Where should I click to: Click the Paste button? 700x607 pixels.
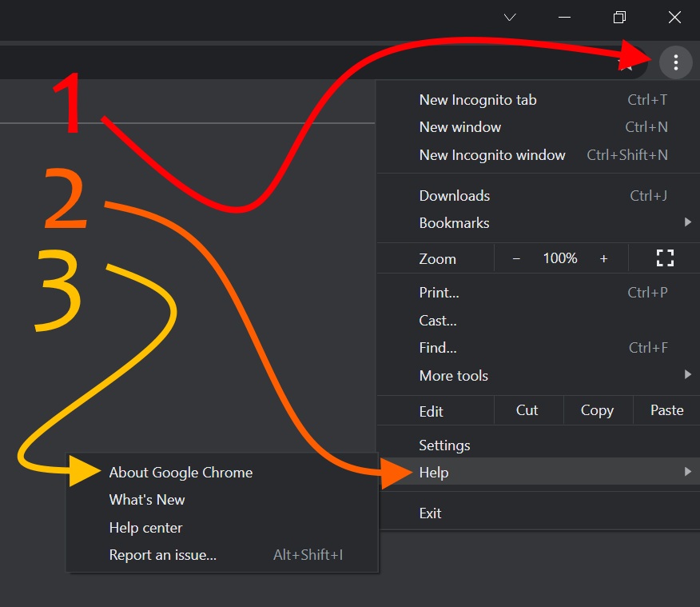click(667, 410)
